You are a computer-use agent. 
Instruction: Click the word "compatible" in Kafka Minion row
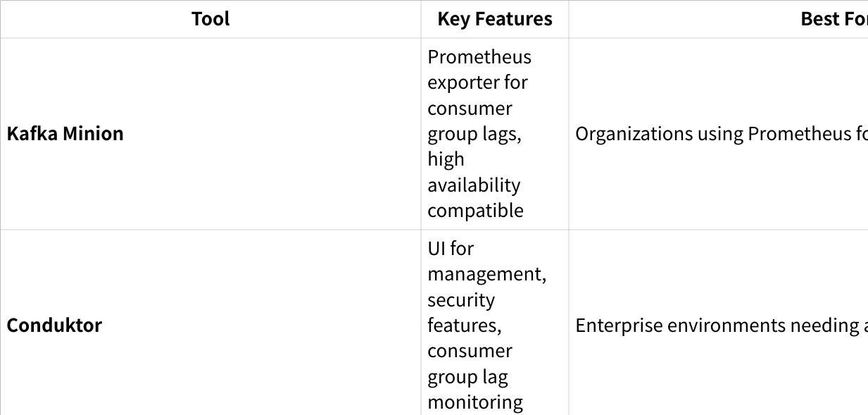475,211
